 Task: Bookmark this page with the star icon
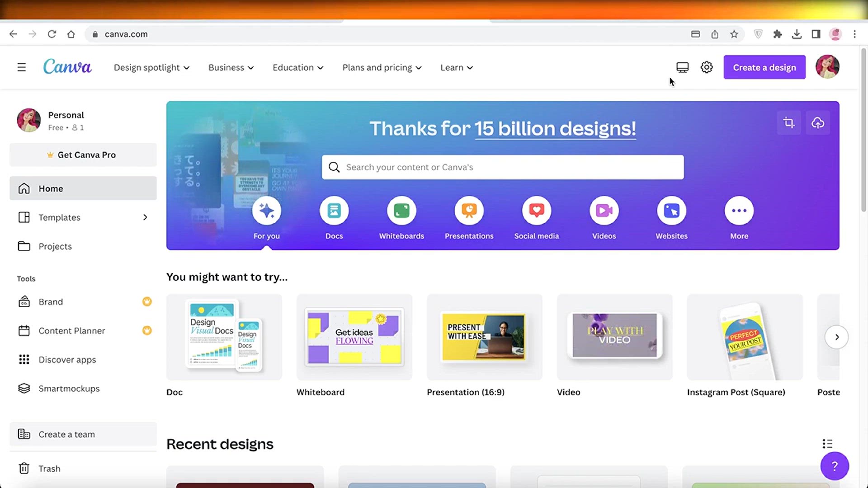tap(734, 34)
